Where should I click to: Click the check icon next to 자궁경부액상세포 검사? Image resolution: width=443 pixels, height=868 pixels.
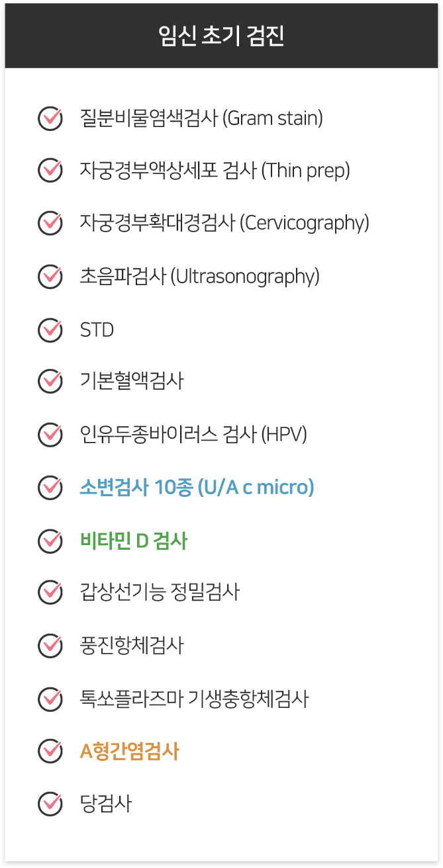pyautogui.click(x=50, y=171)
